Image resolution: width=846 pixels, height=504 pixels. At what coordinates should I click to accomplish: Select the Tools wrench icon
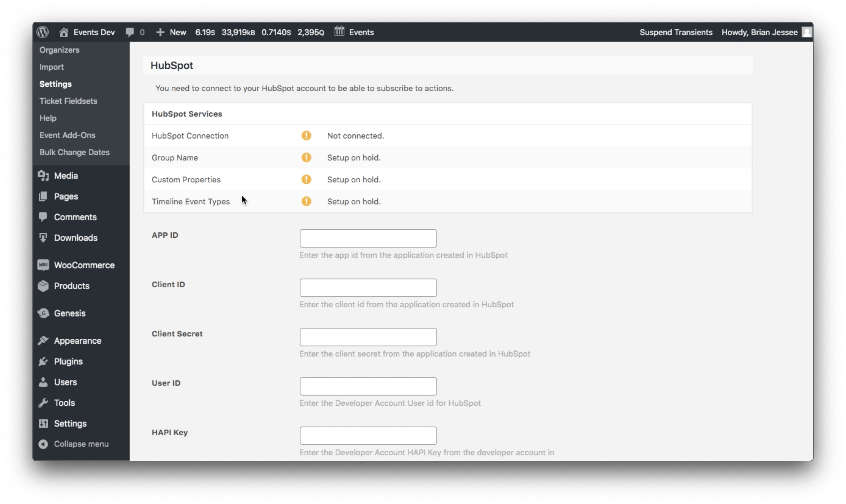coord(43,402)
